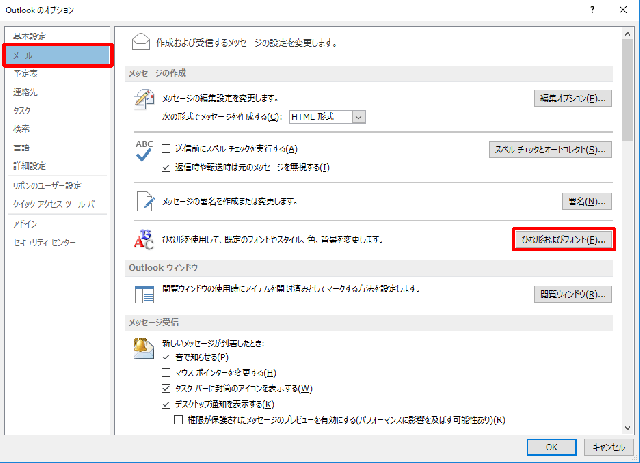The height and width of the screenshot is (463, 640).
Task: Click the pencil-and-paper message editing icon
Action: (144, 99)
